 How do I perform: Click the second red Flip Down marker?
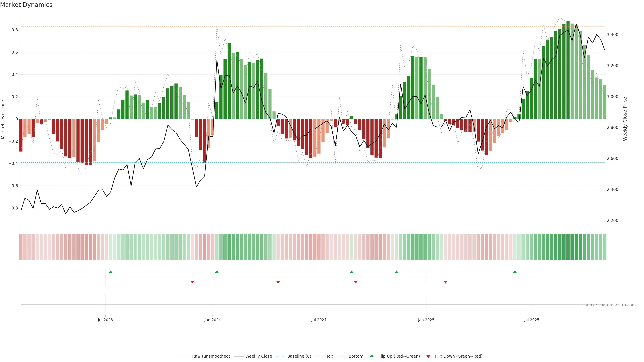[x=278, y=282]
